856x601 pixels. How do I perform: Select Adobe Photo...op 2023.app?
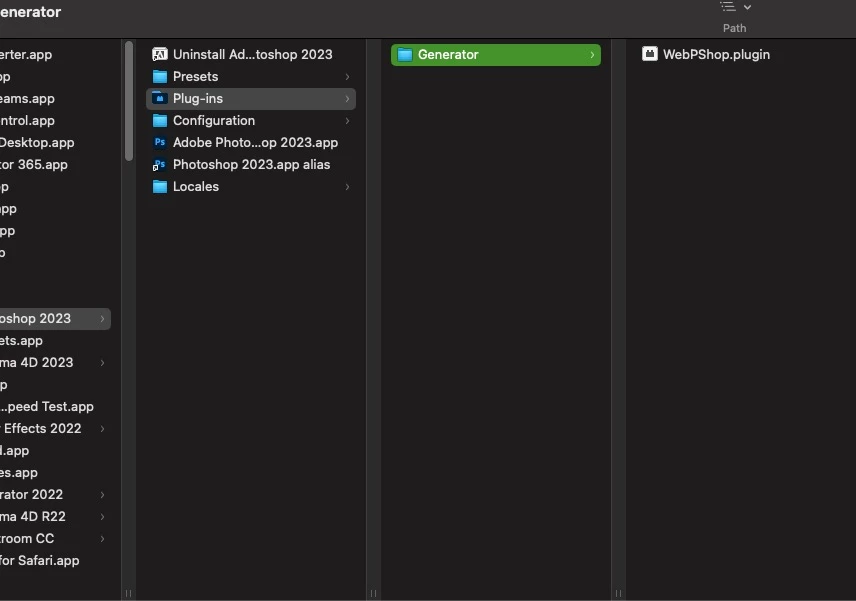255,142
